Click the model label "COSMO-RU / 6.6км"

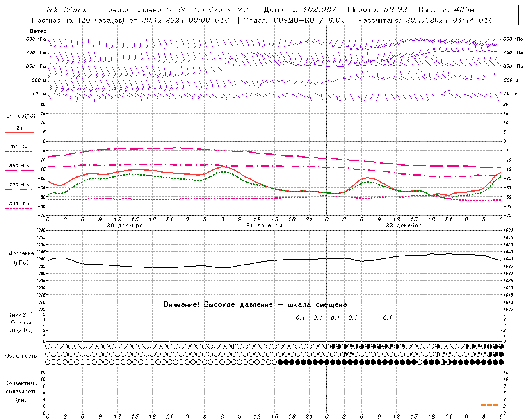tap(311, 20)
